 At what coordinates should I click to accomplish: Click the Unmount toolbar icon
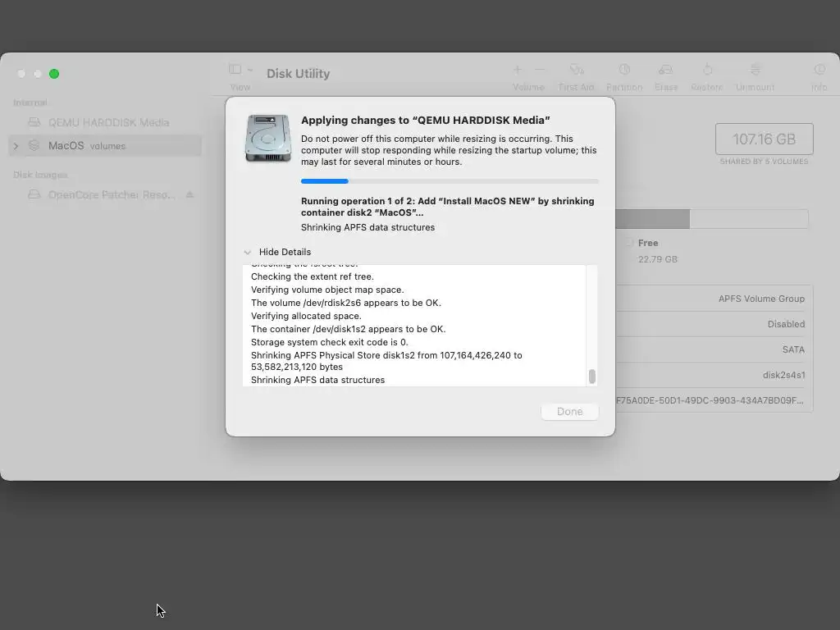756,70
